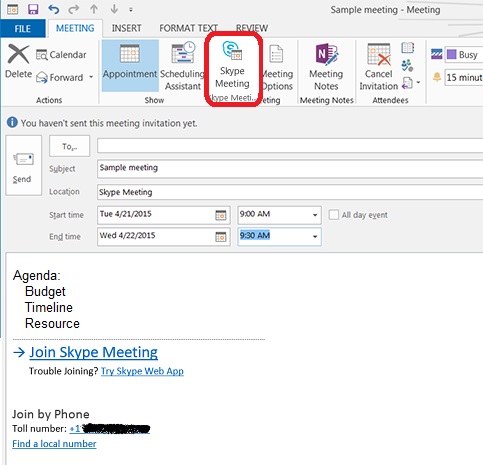Screen dimensions: 483x465
Task: Click the Resource agenda line
Action: tap(52, 323)
